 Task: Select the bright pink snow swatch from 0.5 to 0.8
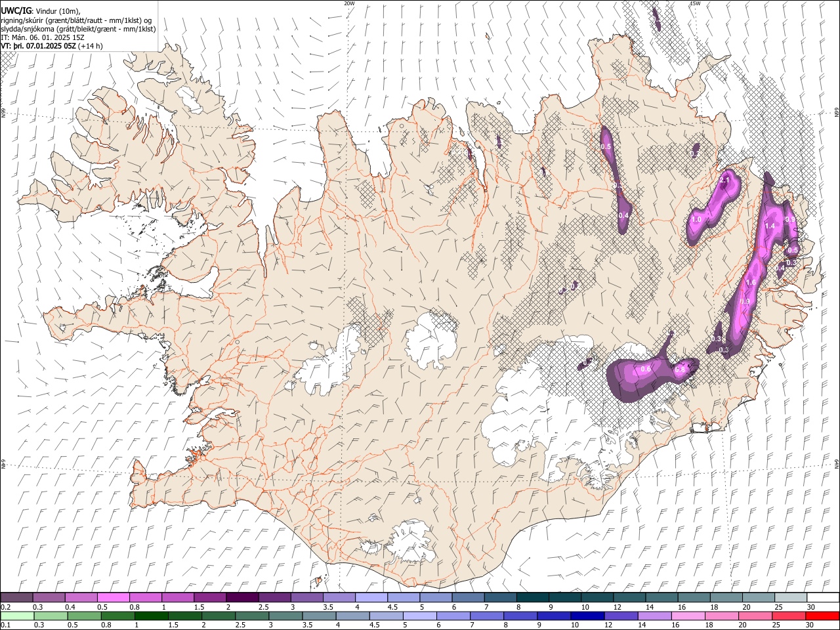[114, 597]
